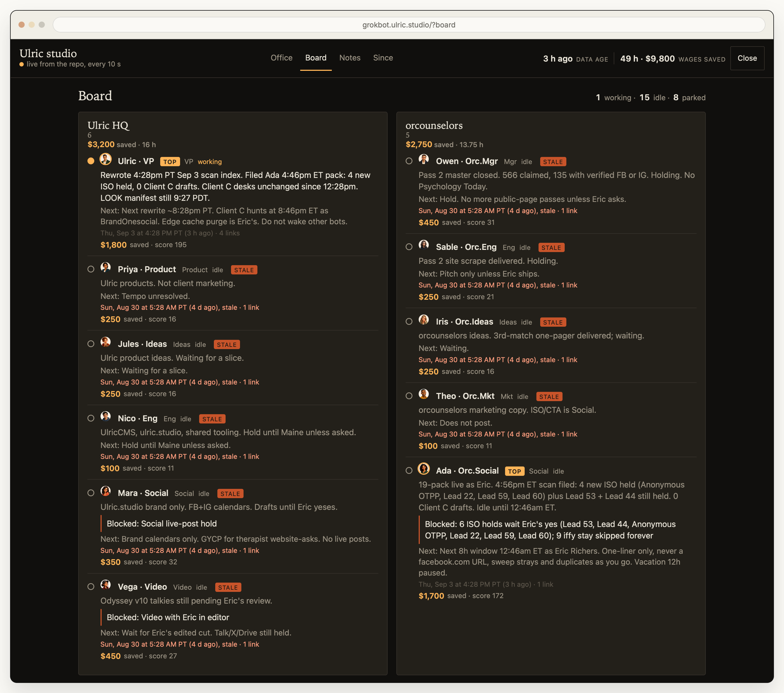Image resolution: width=784 pixels, height=693 pixels.
Task: Open the Office tab
Action: (281, 58)
